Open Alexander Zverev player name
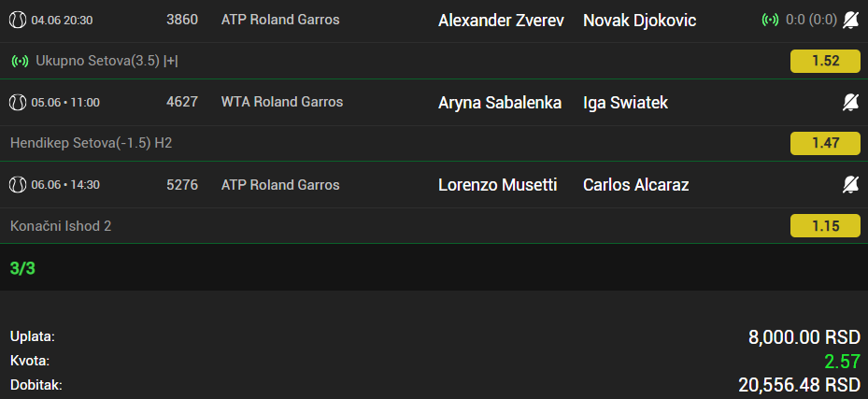868x399 pixels. coord(501,21)
